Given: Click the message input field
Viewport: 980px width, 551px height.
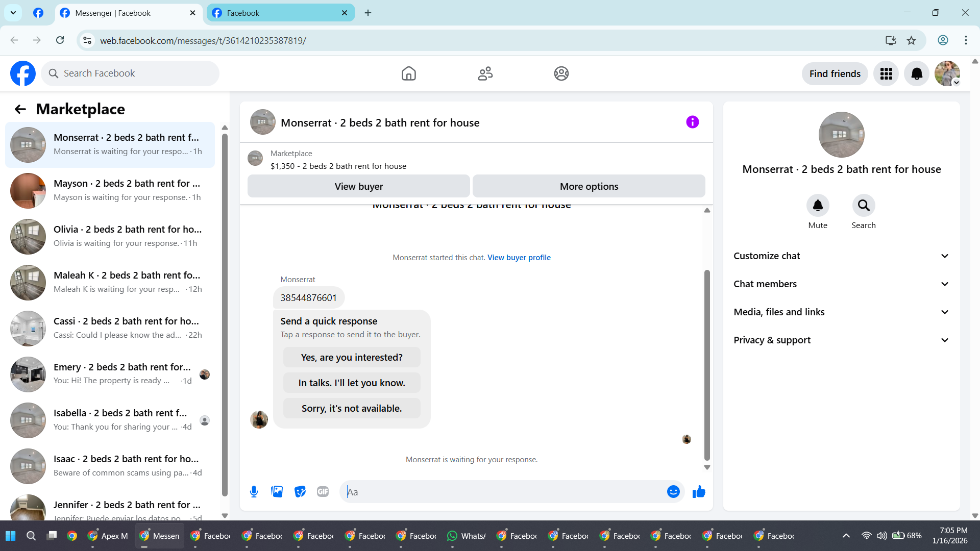Looking at the screenshot, I should coord(503,492).
